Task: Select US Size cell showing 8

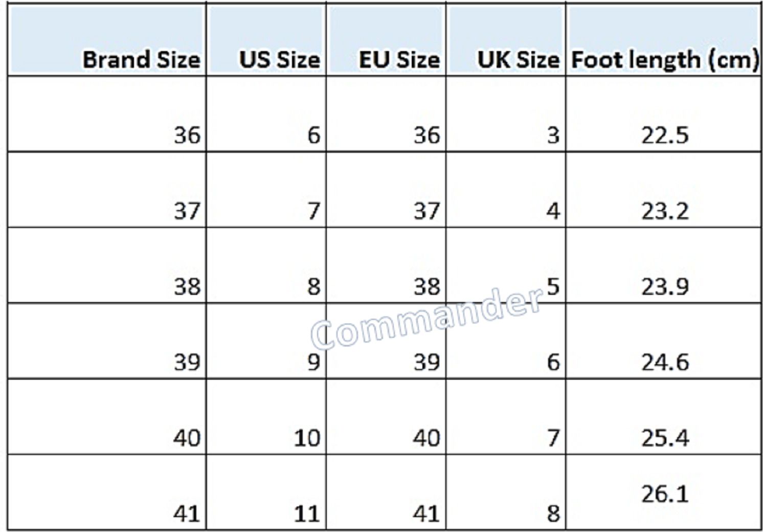Action: (x=266, y=265)
